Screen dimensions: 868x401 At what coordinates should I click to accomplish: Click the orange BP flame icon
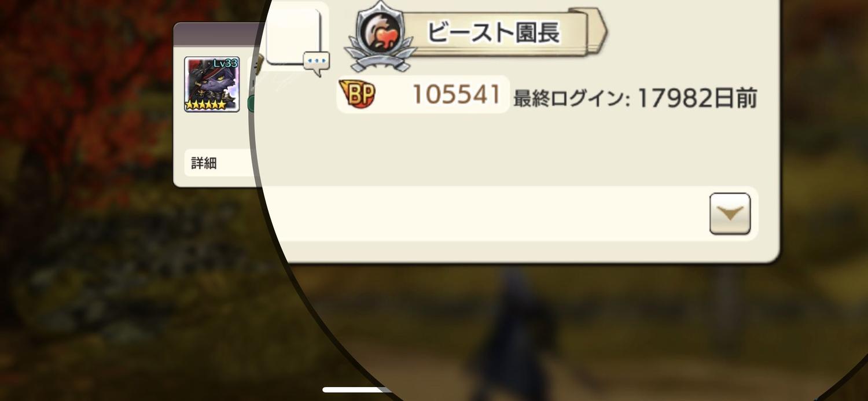click(x=357, y=94)
